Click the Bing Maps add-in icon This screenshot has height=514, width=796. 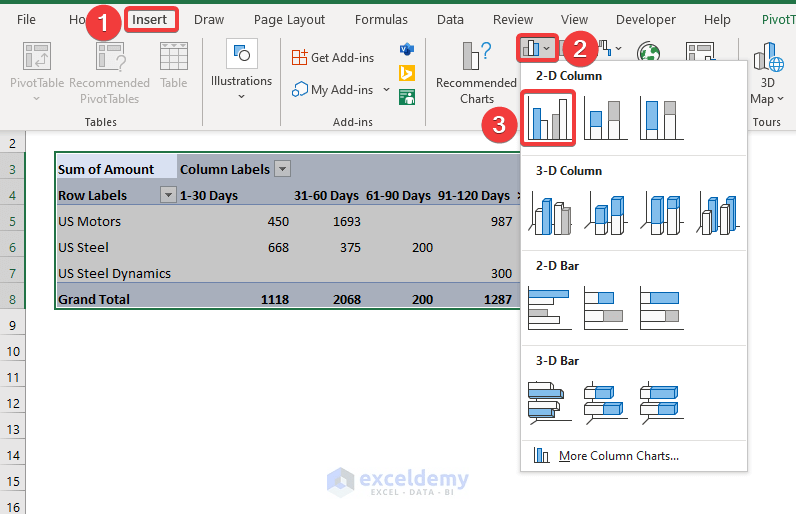click(407, 74)
